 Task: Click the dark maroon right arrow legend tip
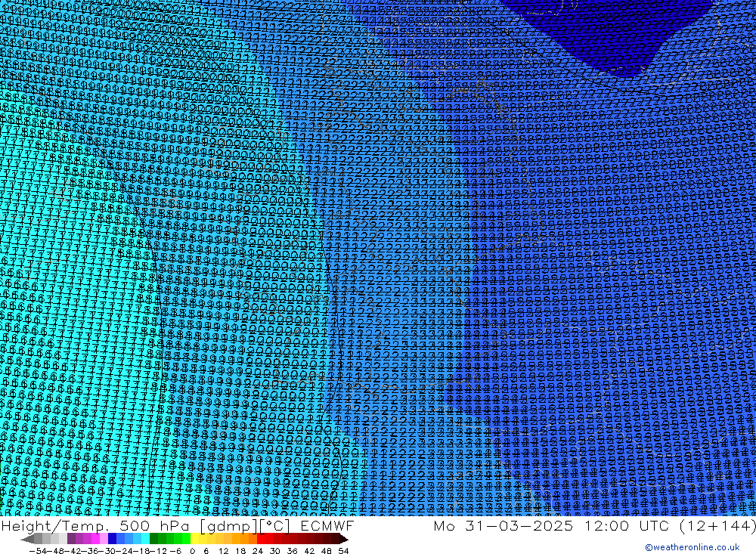[344, 539]
